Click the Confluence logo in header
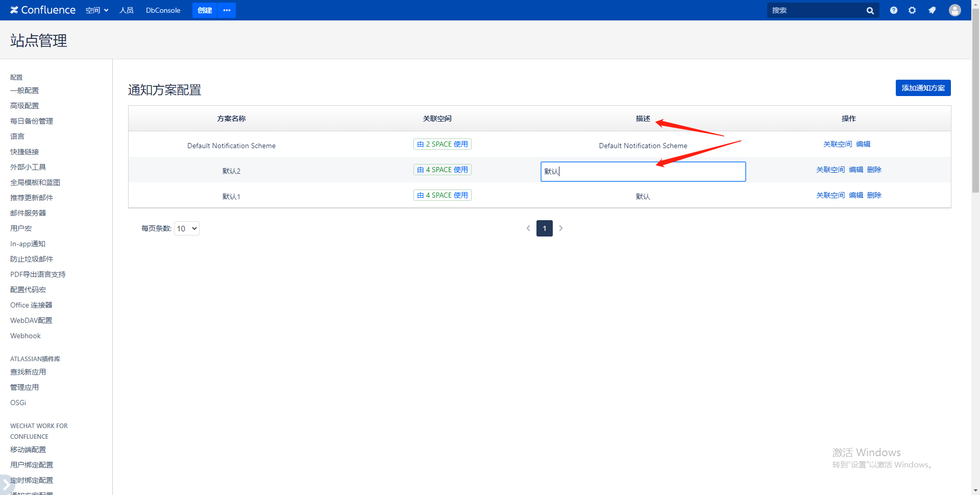The height and width of the screenshot is (495, 980). (x=43, y=10)
